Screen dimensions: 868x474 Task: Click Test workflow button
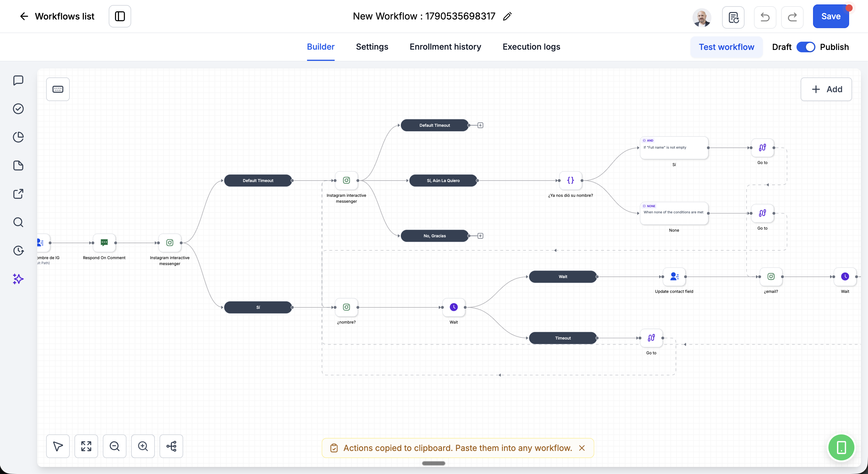[726, 47]
